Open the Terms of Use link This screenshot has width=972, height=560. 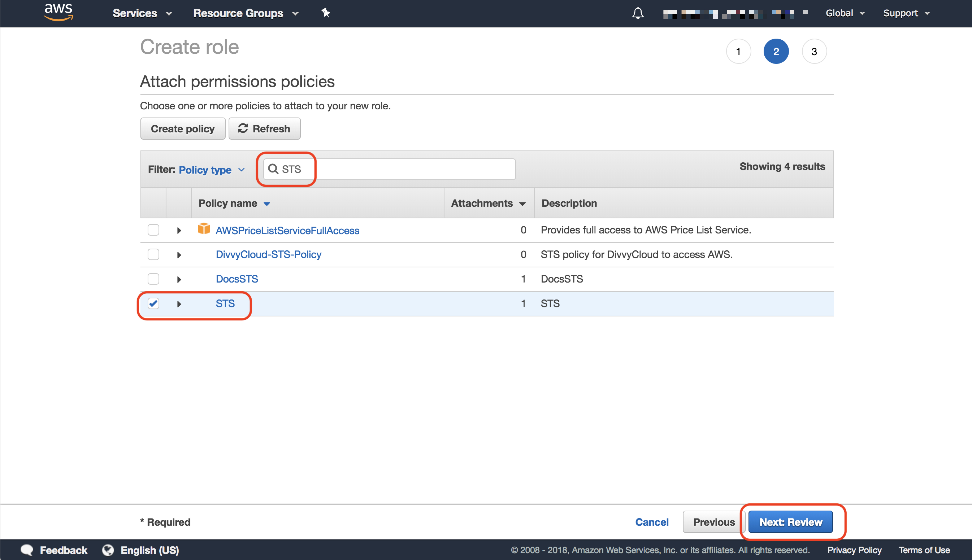tap(924, 550)
